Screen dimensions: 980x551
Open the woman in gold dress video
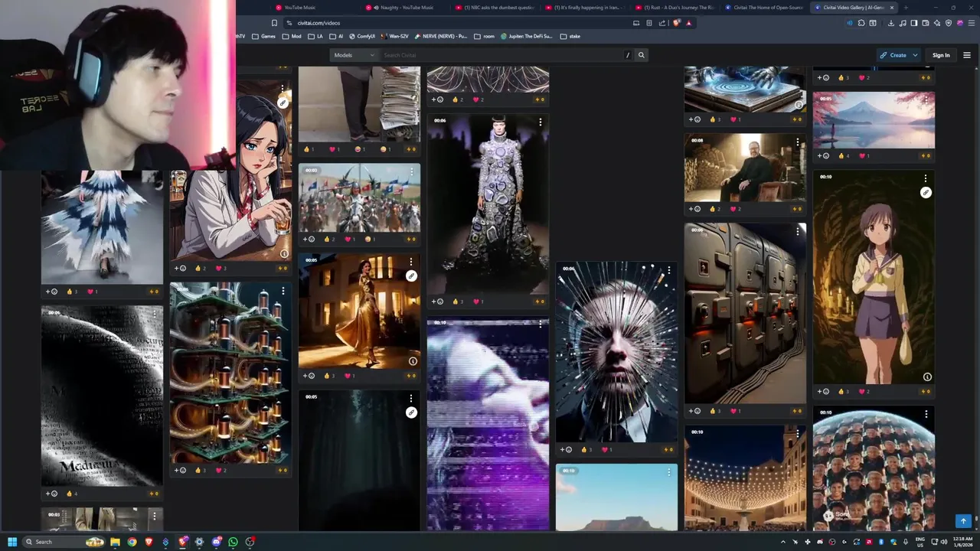pyautogui.click(x=359, y=311)
